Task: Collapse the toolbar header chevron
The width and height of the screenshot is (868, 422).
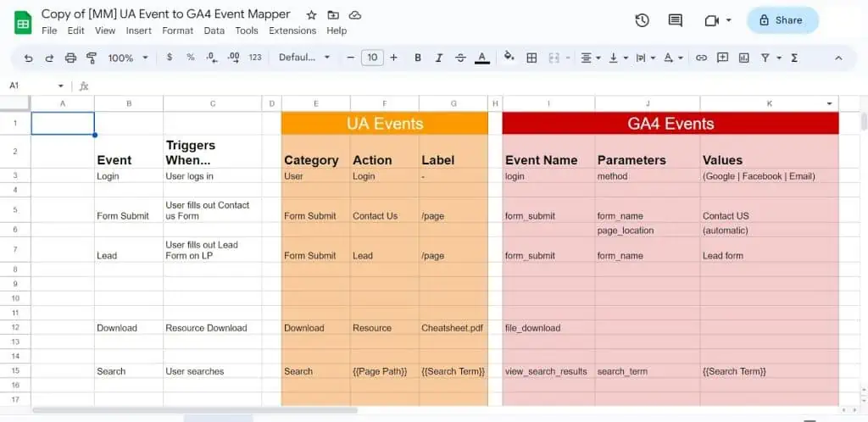Action: pyautogui.click(x=838, y=58)
